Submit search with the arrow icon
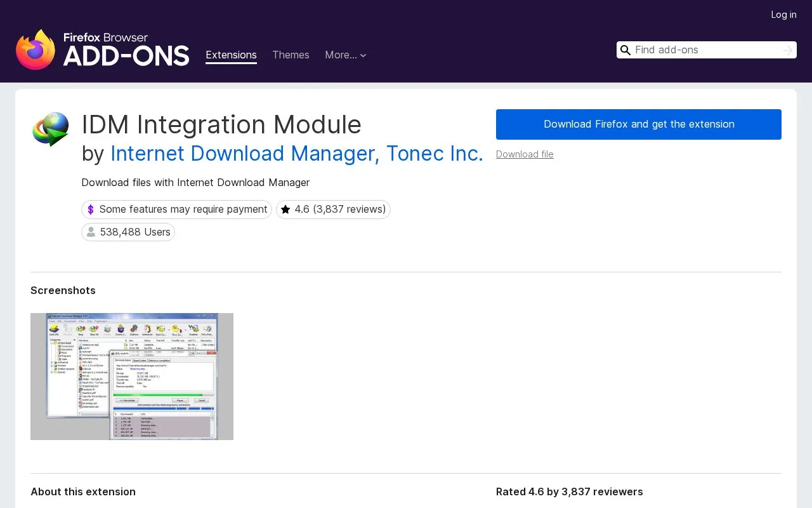Screen dimensions: 812x508 (x=788, y=50)
